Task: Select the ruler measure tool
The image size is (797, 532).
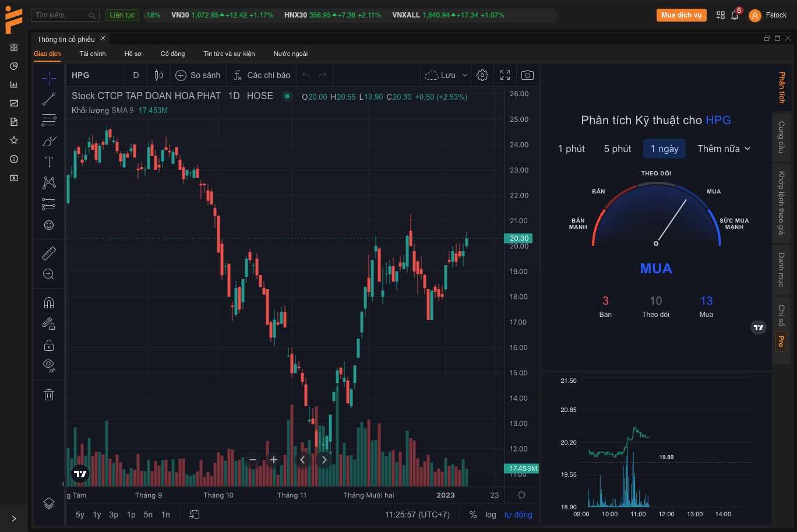Action: click(x=49, y=253)
